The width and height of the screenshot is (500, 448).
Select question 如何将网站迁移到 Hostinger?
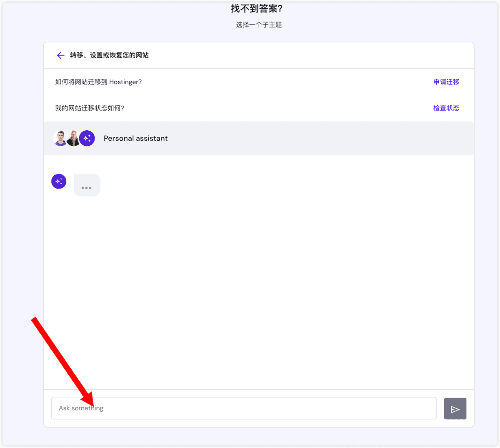[98, 82]
